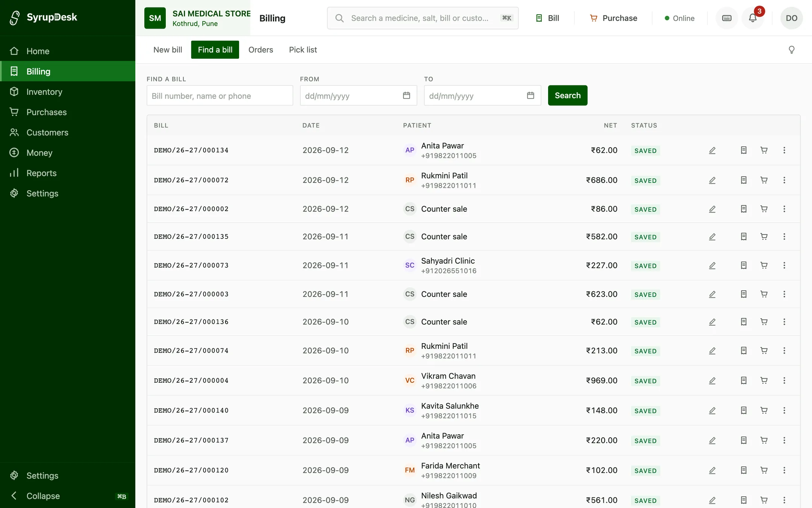The height and width of the screenshot is (508, 812).
Task: Click the SyrupDesk logo
Action: point(43,17)
